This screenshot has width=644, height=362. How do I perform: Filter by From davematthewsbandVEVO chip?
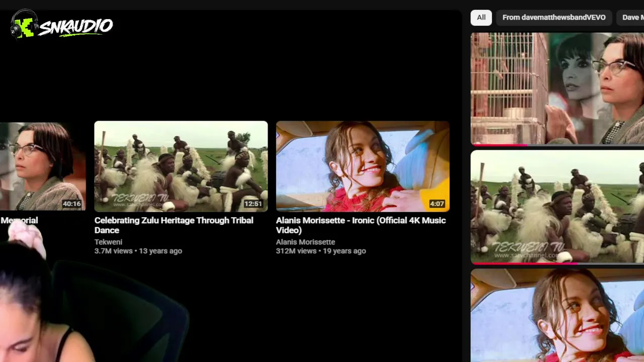coord(554,18)
